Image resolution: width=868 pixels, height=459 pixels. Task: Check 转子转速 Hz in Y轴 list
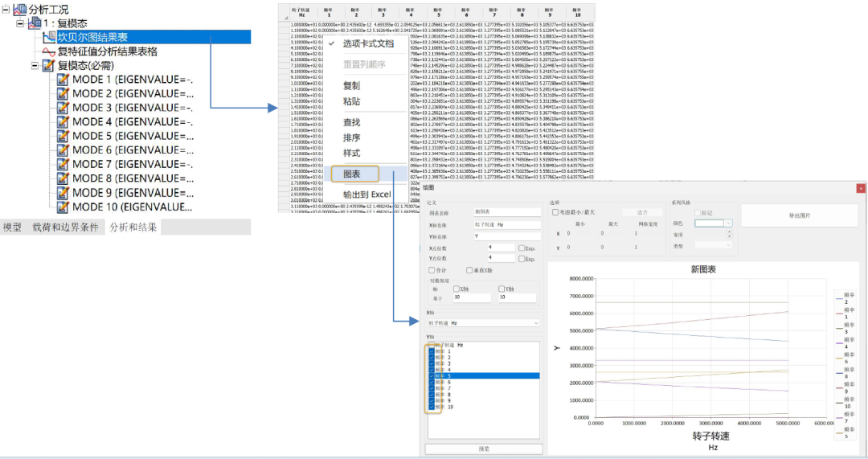pos(432,345)
